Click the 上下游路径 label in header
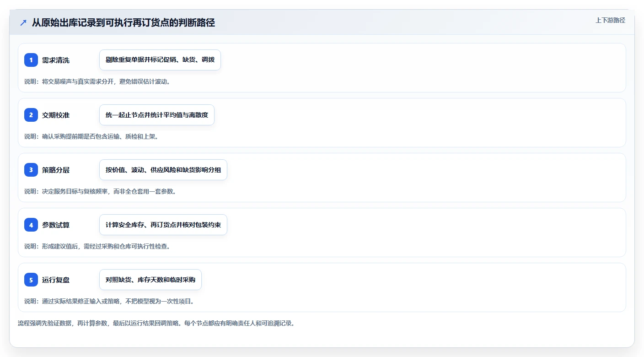The image size is (644, 357). coord(610,20)
